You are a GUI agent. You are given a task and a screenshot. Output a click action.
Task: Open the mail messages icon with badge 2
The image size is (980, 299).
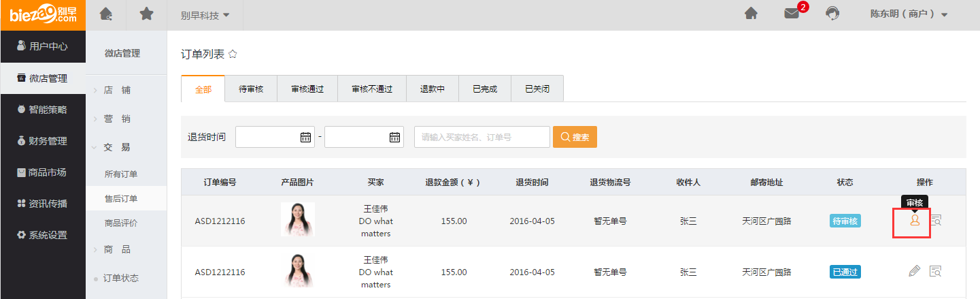coord(792,14)
